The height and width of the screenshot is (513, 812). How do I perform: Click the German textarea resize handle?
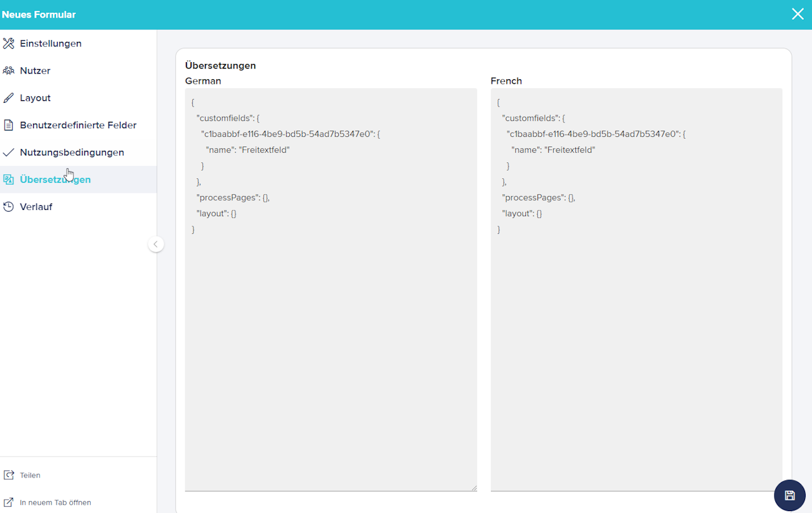pyautogui.click(x=473, y=488)
